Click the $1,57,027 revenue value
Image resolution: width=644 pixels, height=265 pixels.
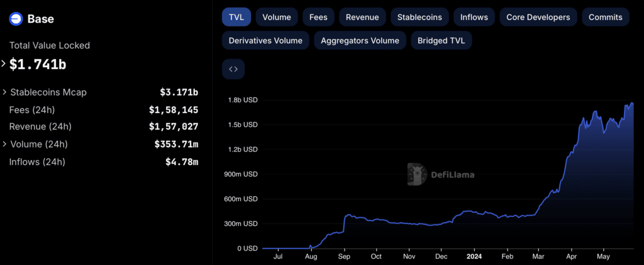tap(174, 127)
